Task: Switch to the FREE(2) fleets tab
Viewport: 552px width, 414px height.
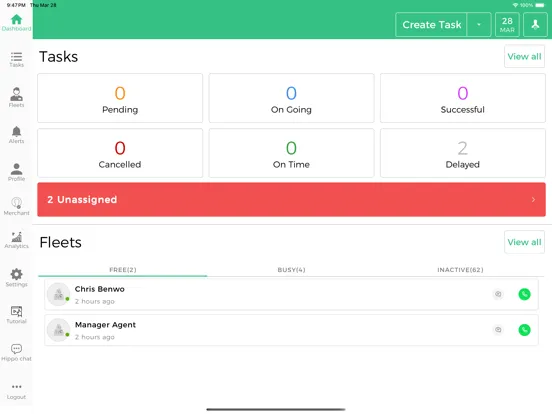Action: point(123,270)
